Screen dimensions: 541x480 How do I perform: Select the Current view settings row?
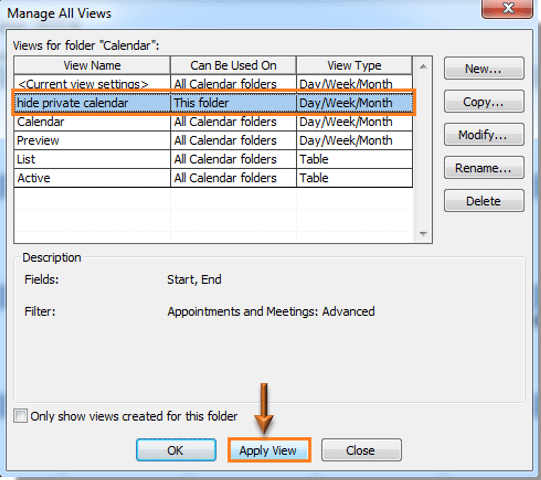(x=213, y=84)
